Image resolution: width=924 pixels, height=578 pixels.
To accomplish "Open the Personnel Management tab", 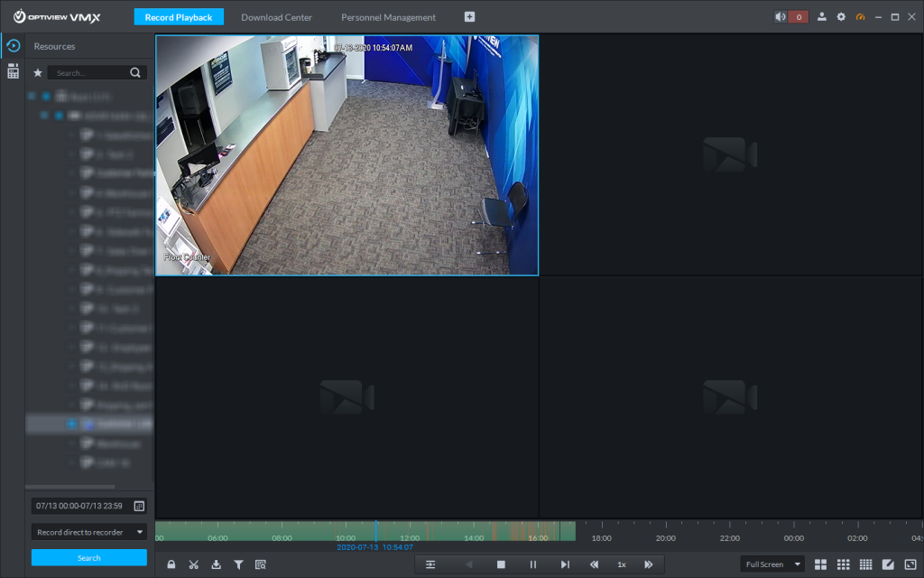I will 388,17.
